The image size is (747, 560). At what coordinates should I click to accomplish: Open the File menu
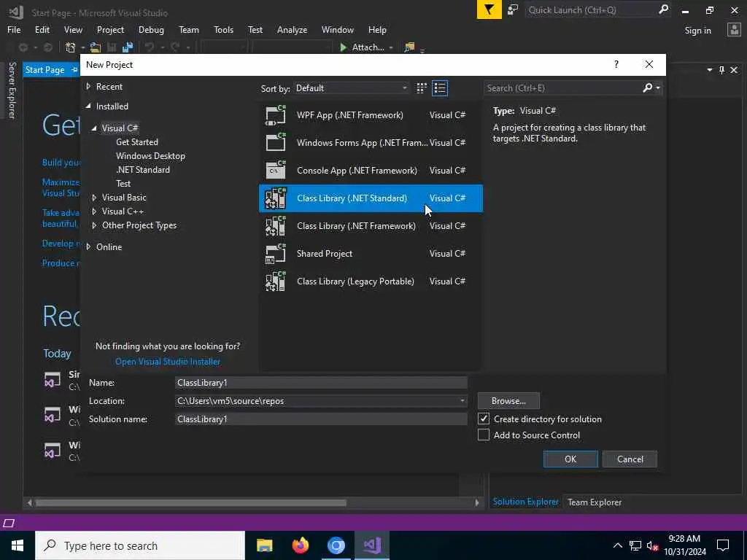tap(14, 29)
